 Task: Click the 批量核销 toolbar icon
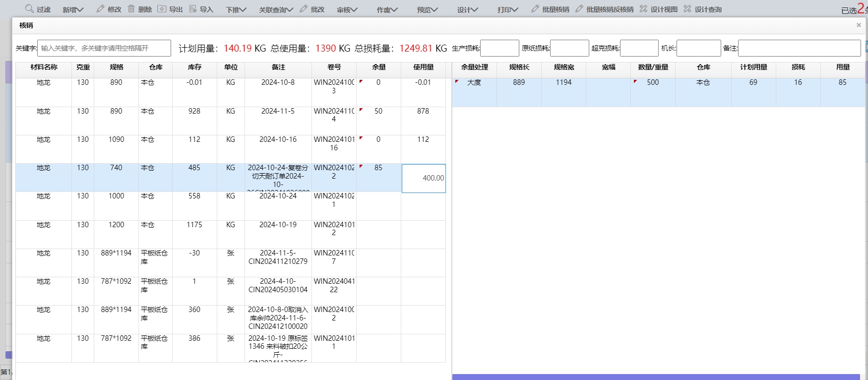tap(535, 9)
